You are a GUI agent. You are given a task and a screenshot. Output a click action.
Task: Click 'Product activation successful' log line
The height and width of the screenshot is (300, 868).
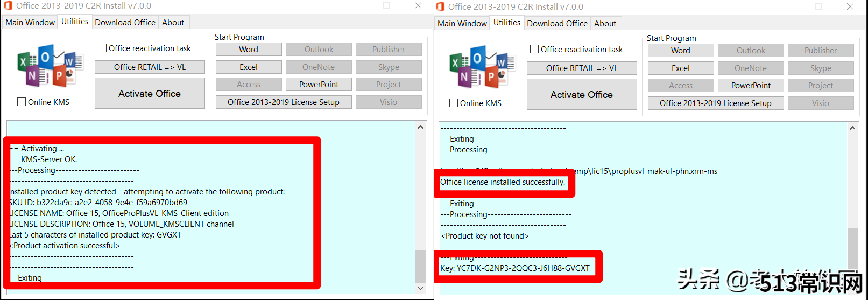pos(65,246)
